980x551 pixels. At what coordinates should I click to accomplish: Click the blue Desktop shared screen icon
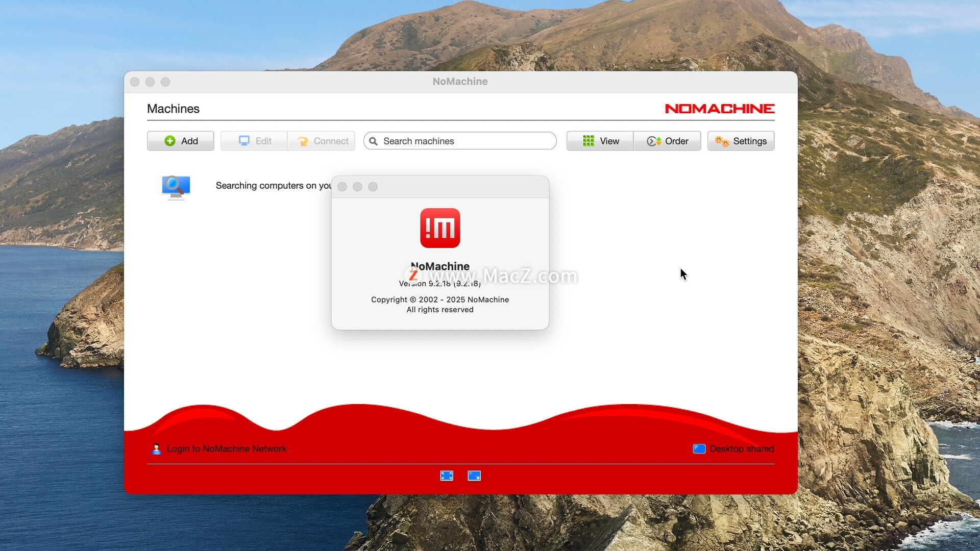click(699, 448)
